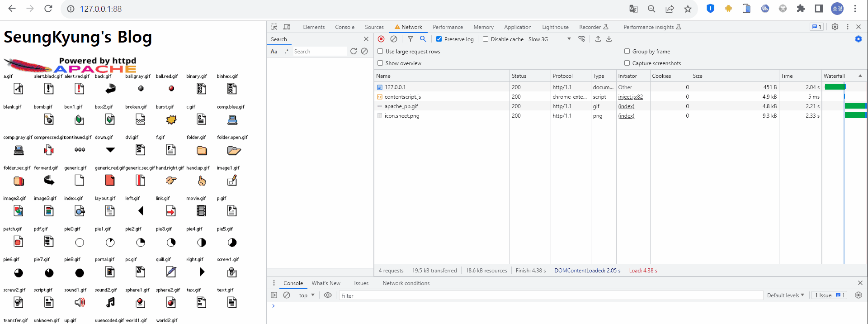This screenshot has width=868, height=324.
Task: Click the network search magnifier icon
Action: point(423,39)
